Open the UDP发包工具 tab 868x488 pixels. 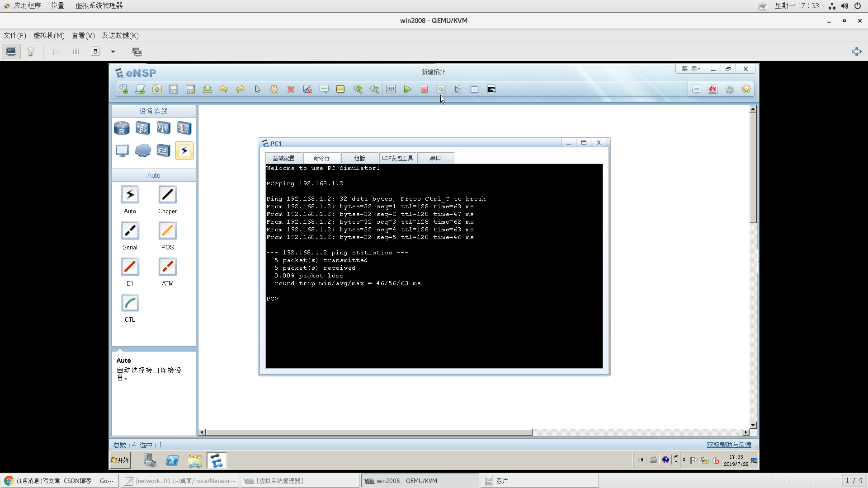[x=397, y=158]
